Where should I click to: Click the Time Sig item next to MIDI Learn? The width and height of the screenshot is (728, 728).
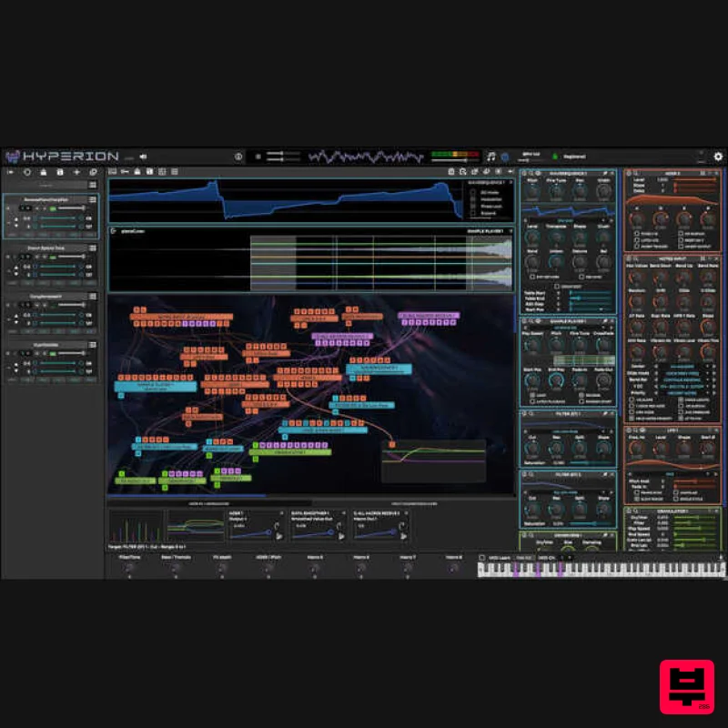[x=523, y=557]
